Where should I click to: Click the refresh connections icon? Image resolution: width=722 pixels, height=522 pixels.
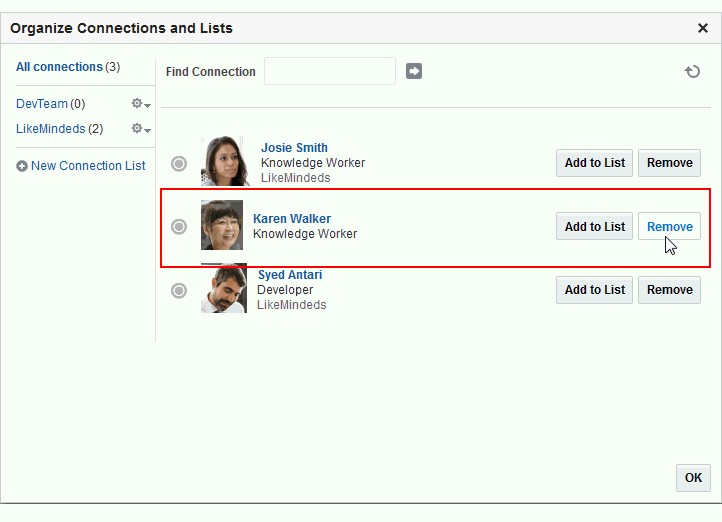[692, 72]
